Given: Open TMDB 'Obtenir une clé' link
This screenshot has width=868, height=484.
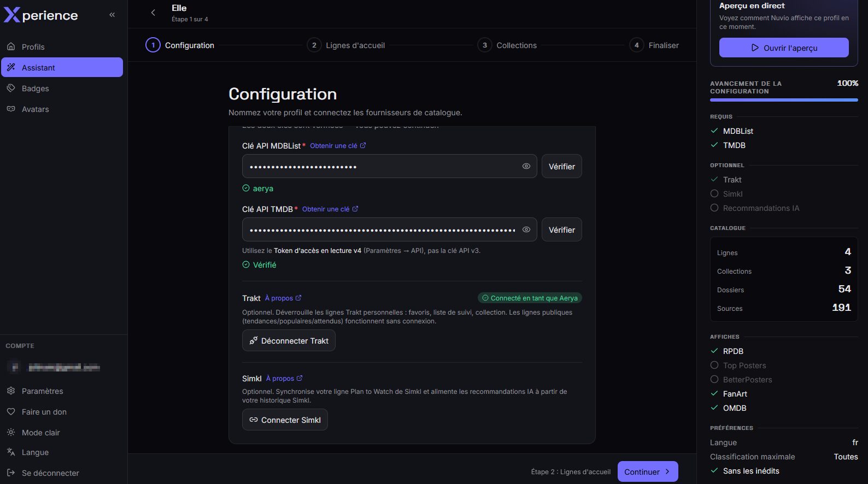Looking at the screenshot, I should click(330, 209).
